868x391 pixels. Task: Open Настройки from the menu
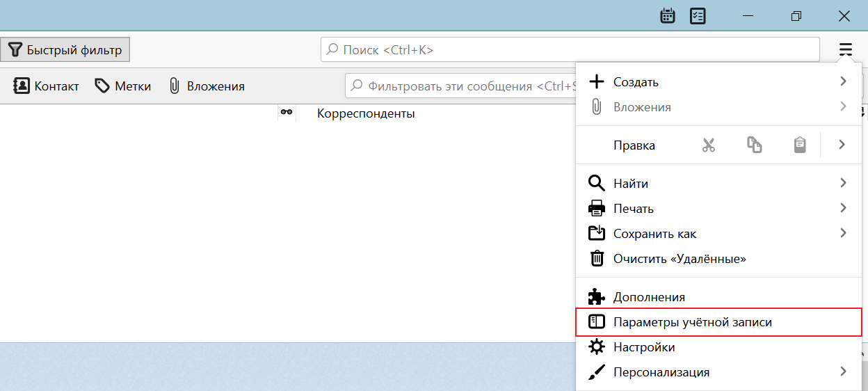[x=643, y=347]
